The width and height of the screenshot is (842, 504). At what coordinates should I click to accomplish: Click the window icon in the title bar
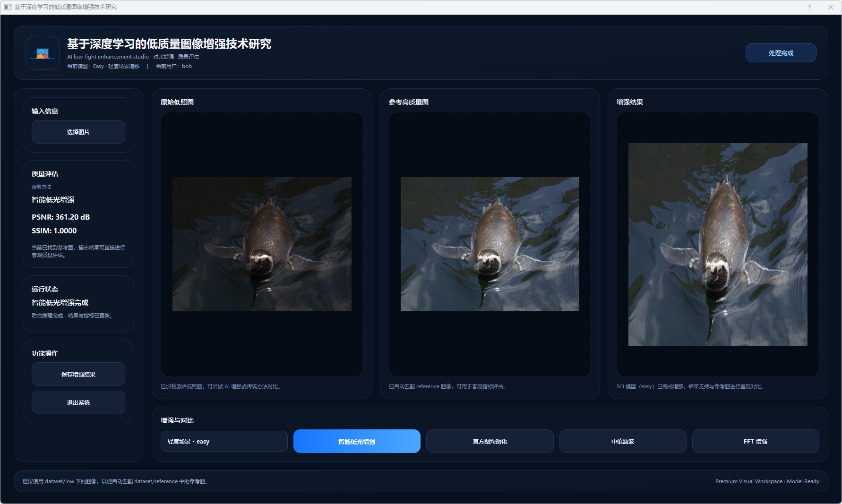[x=8, y=7]
